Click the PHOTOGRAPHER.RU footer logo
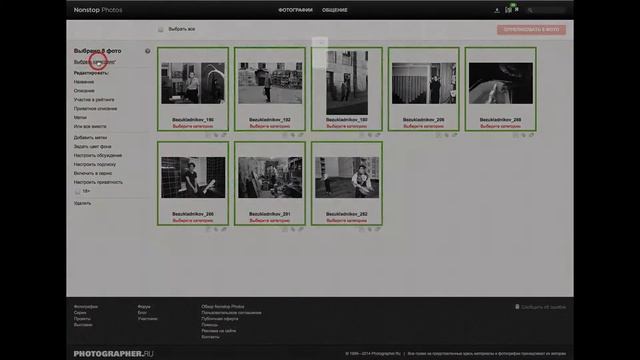 (113, 353)
